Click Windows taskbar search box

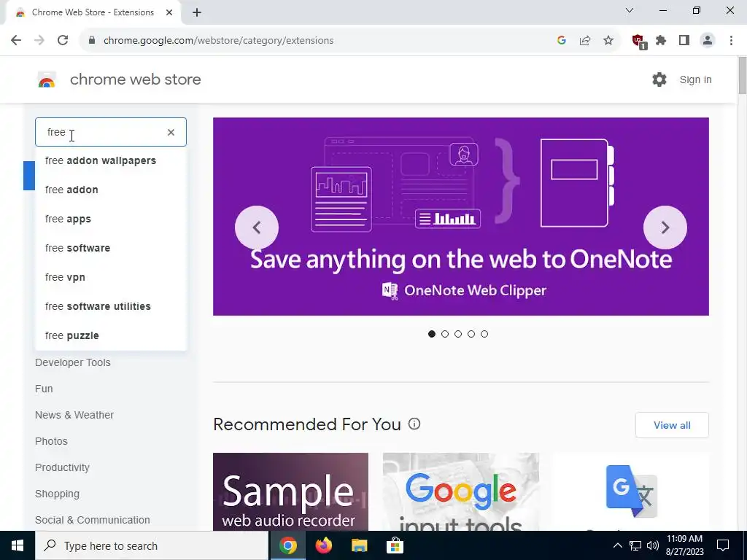click(152, 545)
